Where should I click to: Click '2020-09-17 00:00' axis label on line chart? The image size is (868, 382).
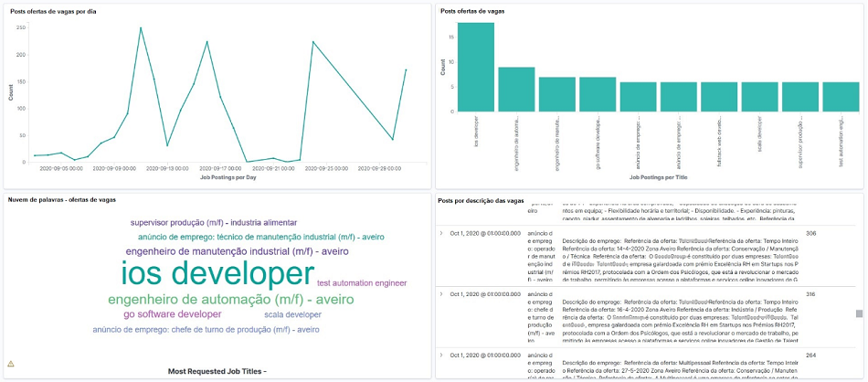[220, 168]
